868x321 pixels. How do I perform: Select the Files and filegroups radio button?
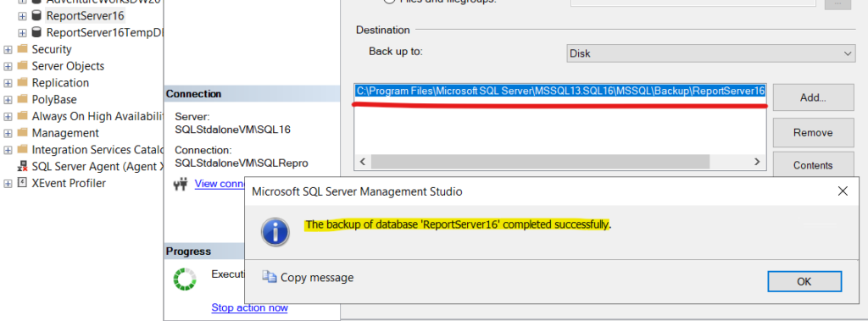[x=390, y=1]
